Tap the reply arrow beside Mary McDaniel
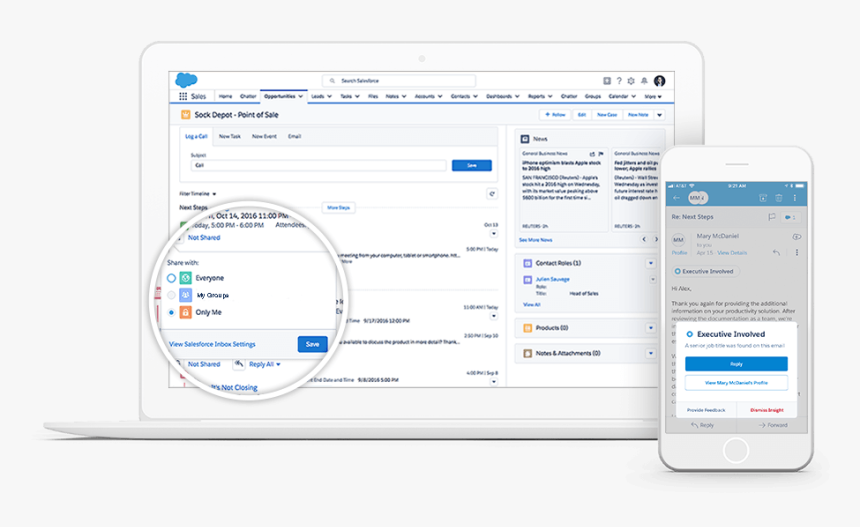Viewport: 860px width, 527px height. point(776,253)
